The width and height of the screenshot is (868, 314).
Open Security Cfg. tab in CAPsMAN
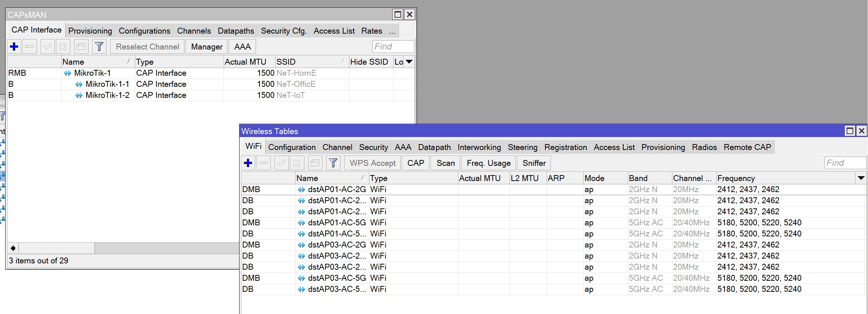click(x=284, y=31)
